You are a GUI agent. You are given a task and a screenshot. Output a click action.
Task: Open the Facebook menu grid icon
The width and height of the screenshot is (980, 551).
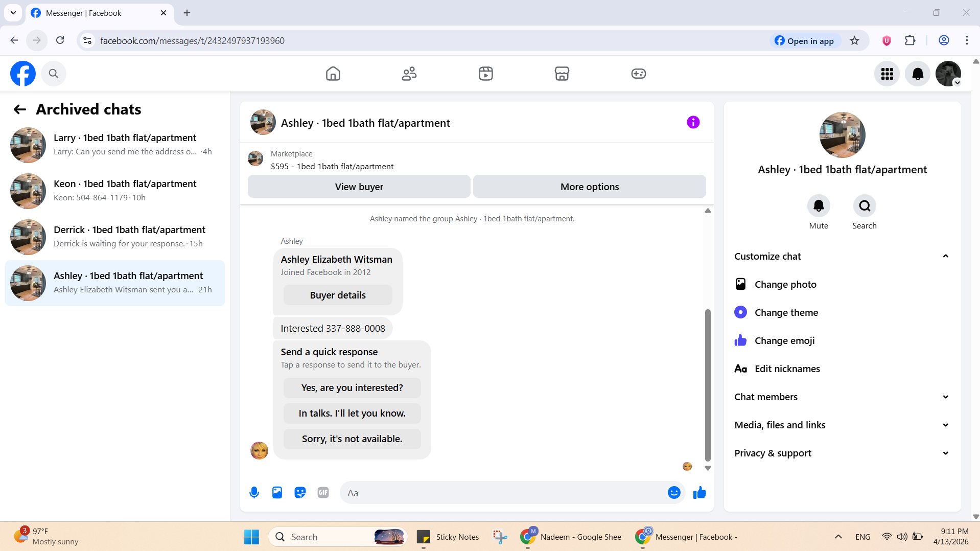[x=887, y=74]
